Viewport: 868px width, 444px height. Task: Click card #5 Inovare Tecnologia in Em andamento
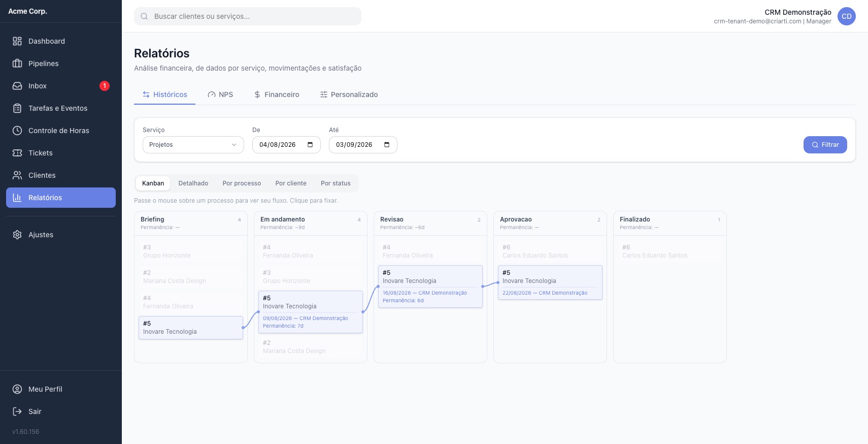click(x=311, y=312)
